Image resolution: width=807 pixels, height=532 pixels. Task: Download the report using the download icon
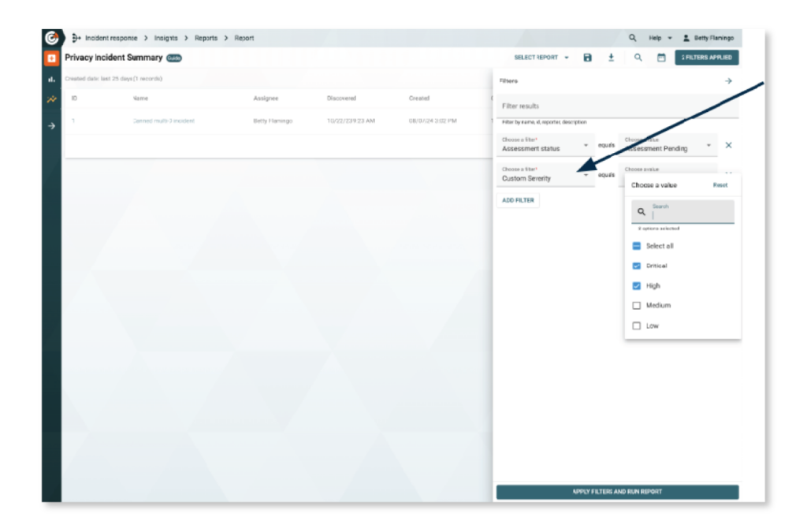(x=611, y=58)
